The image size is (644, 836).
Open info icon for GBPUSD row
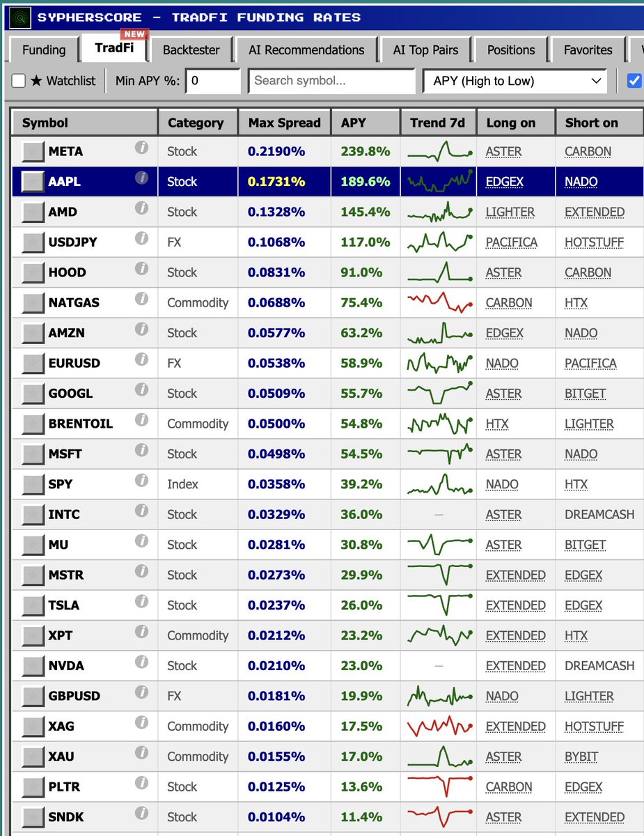coord(141,692)
